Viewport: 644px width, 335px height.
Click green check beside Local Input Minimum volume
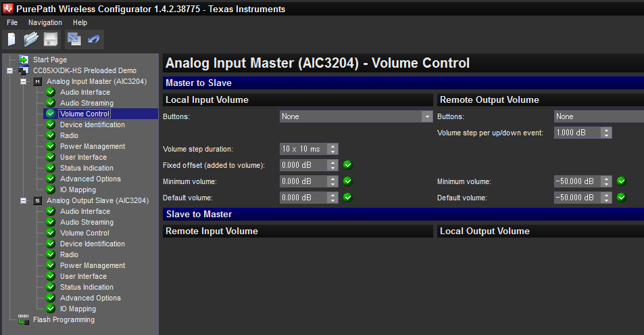(348, 181)
